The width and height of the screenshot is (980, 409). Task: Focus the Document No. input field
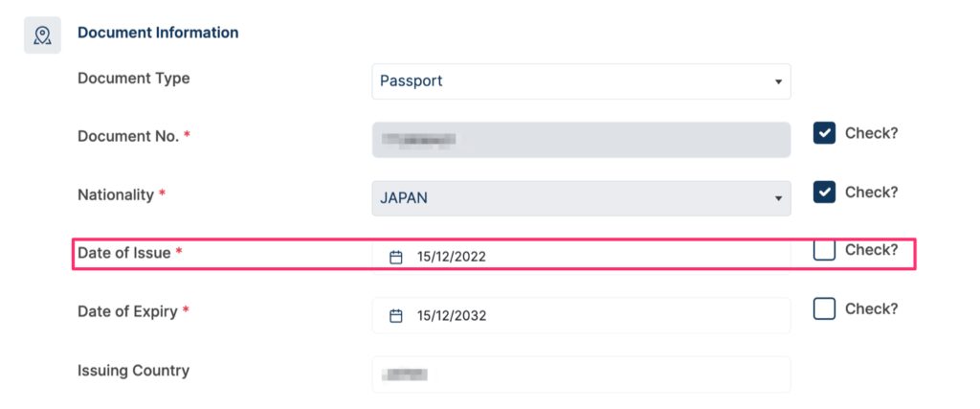click(581, 140)
